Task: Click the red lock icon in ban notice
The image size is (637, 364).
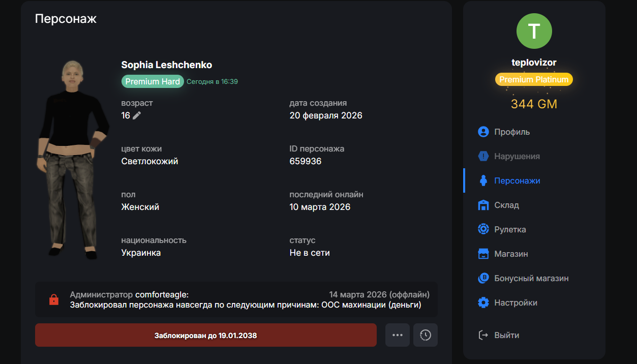Action: [53, 300]
